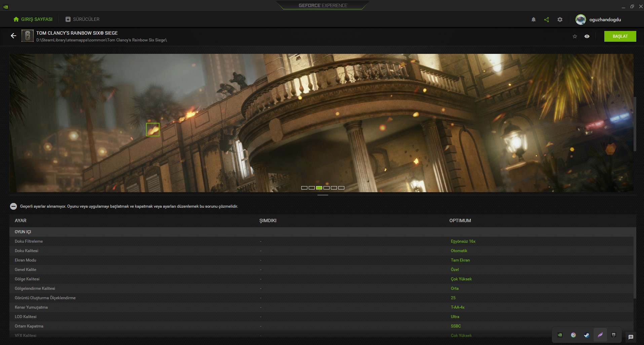Select the Doku Kalitesi setting row
Screen dimensions: 644x345
pyautogui.click(x=321, y=251)
